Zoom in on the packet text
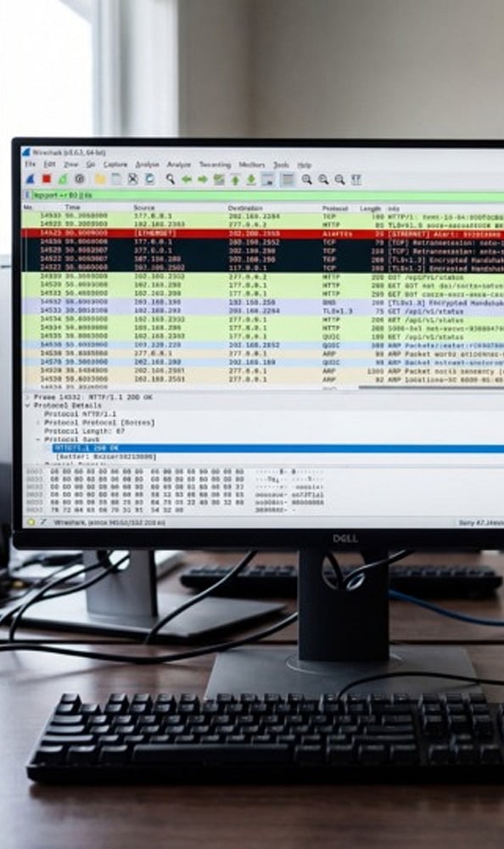The height and width of the screenshot is (849, 504). coord(307,180)
